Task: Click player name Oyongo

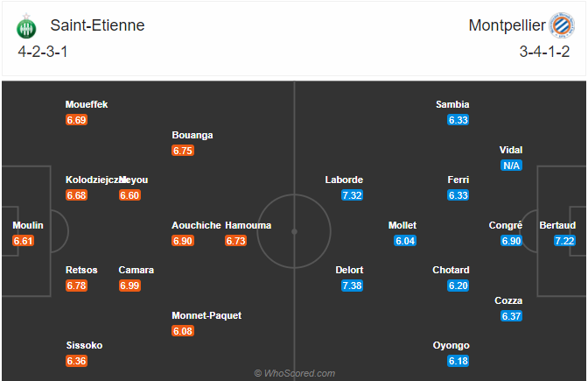Action: coord(451,345)
